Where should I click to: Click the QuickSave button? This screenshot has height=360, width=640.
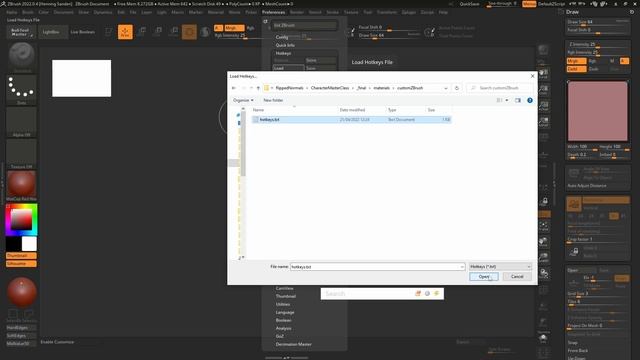[469, 4]
